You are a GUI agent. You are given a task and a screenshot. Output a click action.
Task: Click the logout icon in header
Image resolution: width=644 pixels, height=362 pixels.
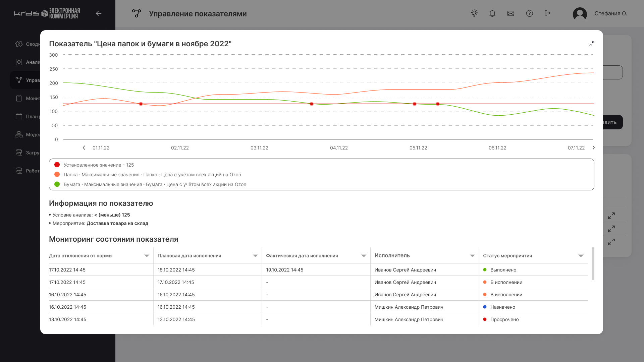click(x=547, y=13)
